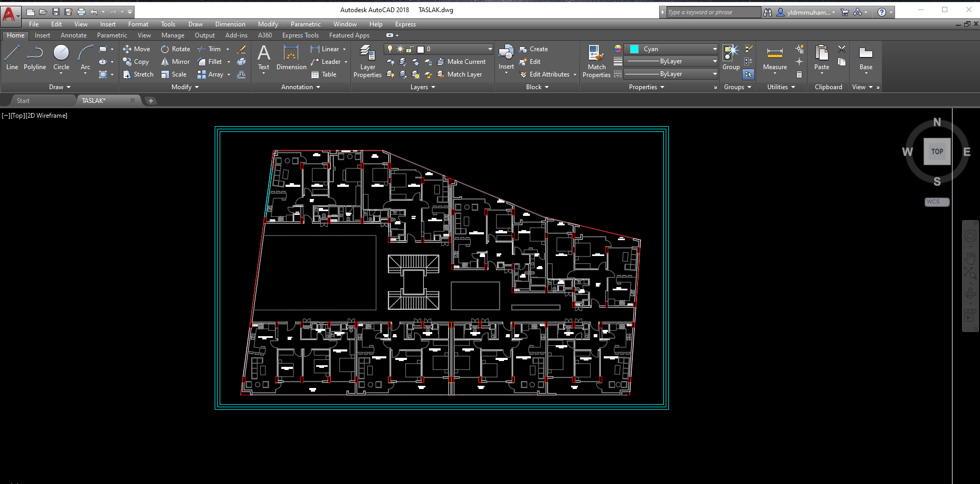Click Match Layer button
Viewport: 980px width, 484px height.
(x=460, y=74)
